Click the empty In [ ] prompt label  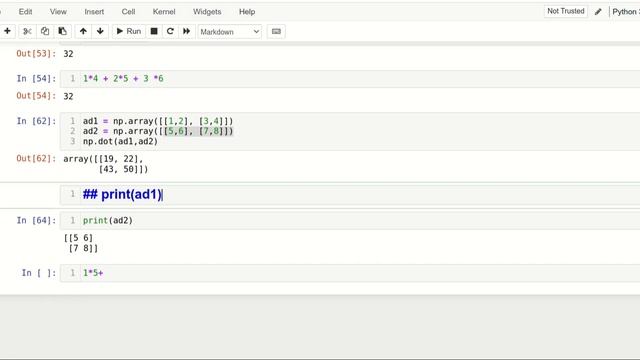[x=39, y=273]
